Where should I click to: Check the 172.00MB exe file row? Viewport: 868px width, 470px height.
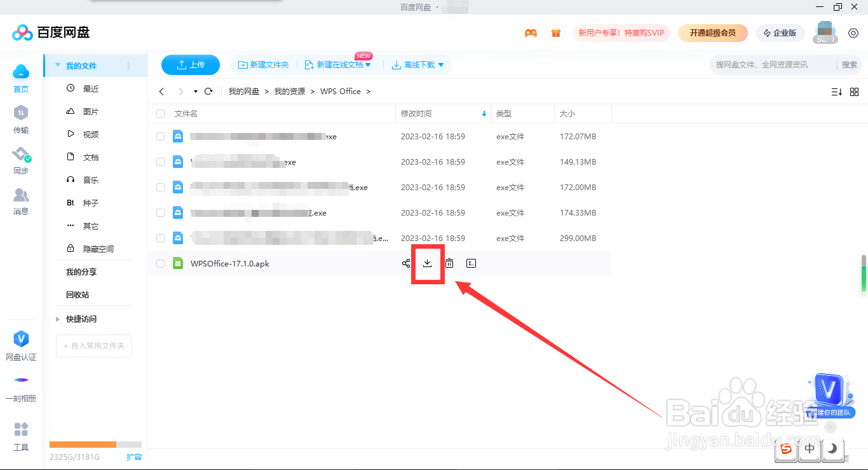coord(161,188)
